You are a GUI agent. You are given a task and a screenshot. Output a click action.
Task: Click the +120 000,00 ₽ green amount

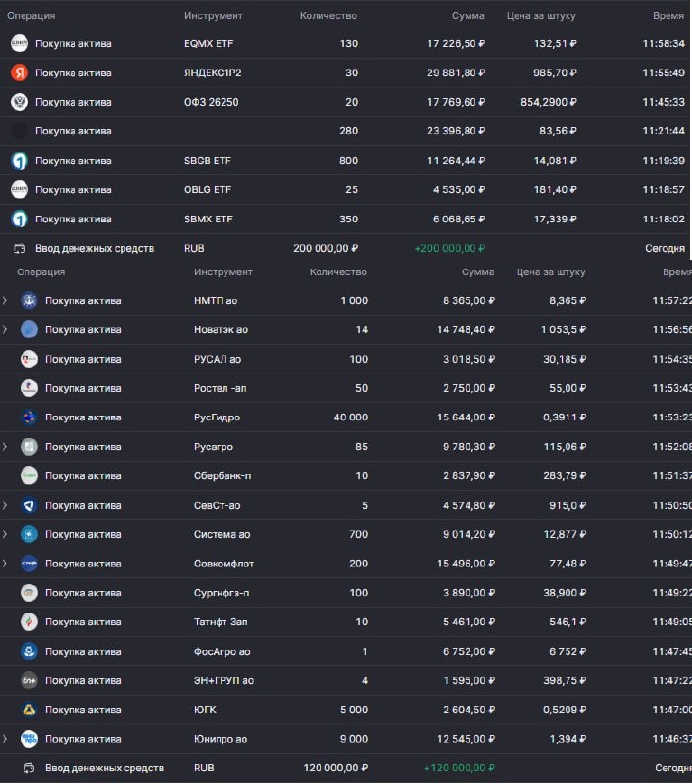coord(459,768)
